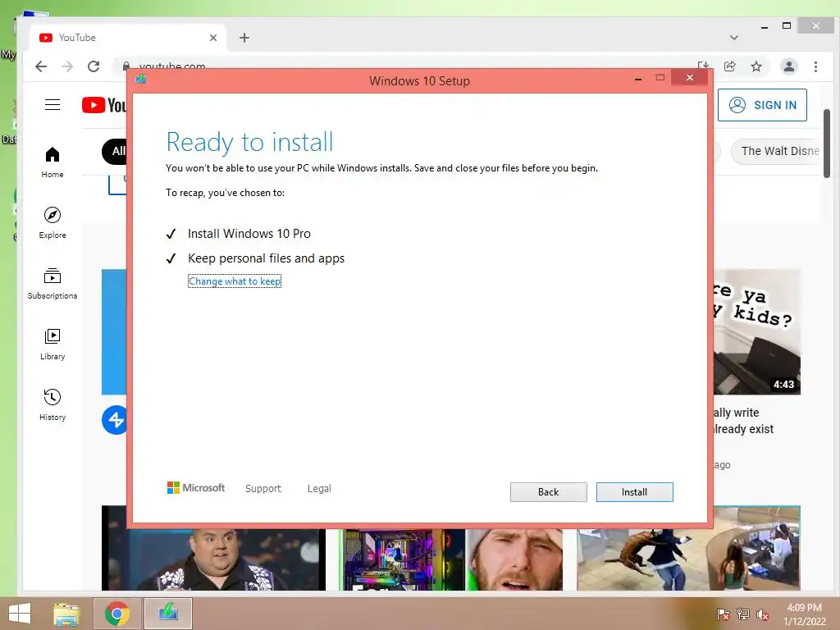Select The Walt Disney filter chip
Screen dimensions: 840x630
(x=776, y=151)
